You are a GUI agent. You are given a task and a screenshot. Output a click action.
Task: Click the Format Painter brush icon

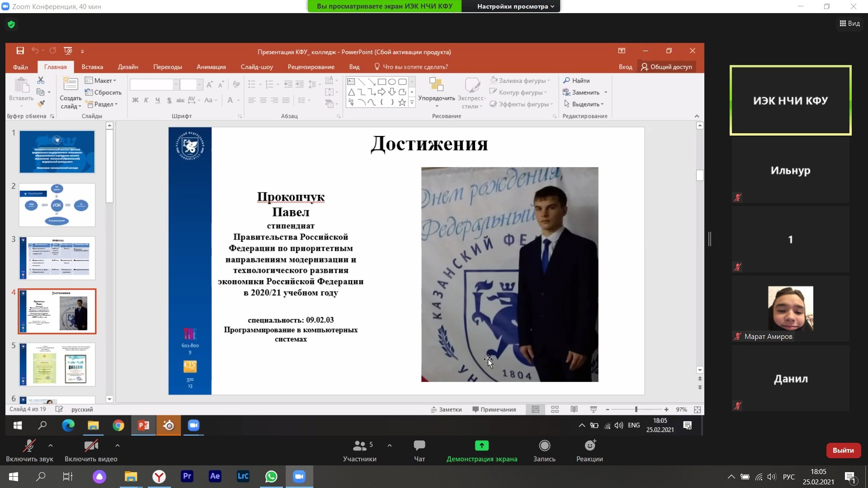(x=41, y=104)
